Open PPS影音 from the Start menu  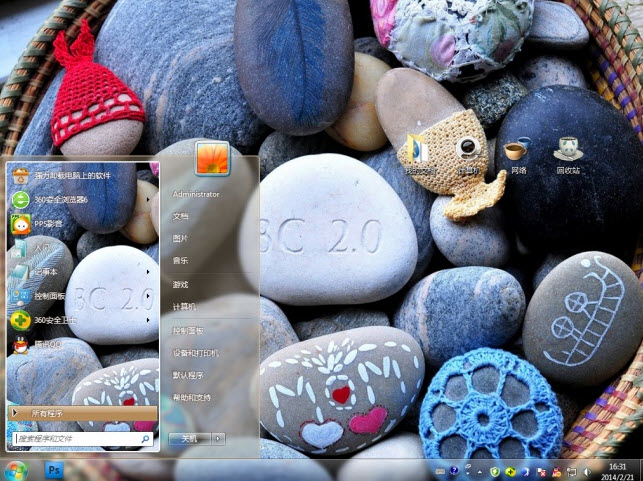[82, 224]
